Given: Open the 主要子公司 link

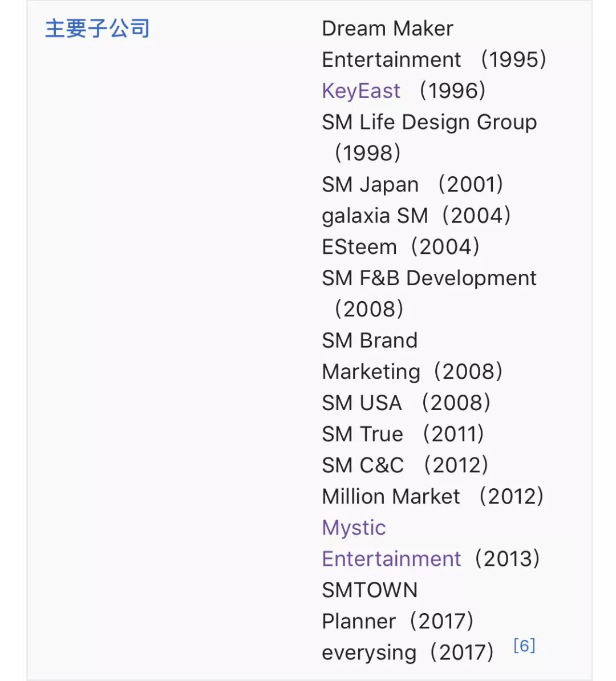Looking at the screenshot, I should pos(98,29).
